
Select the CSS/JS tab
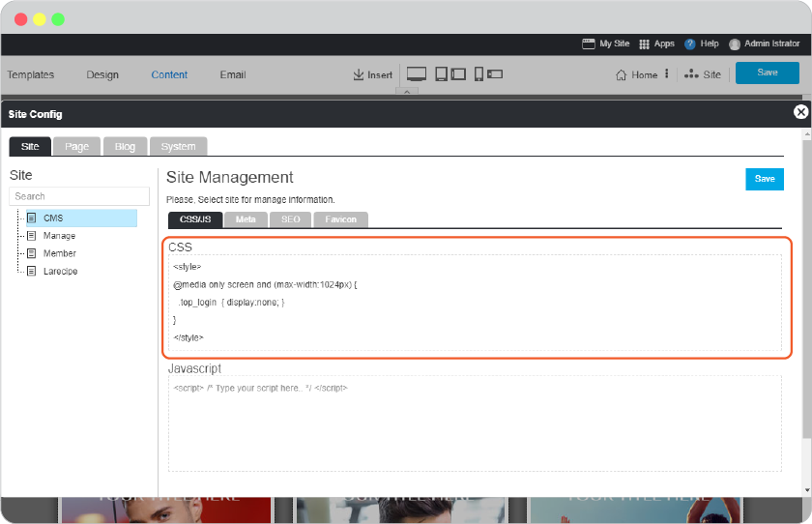195,219
